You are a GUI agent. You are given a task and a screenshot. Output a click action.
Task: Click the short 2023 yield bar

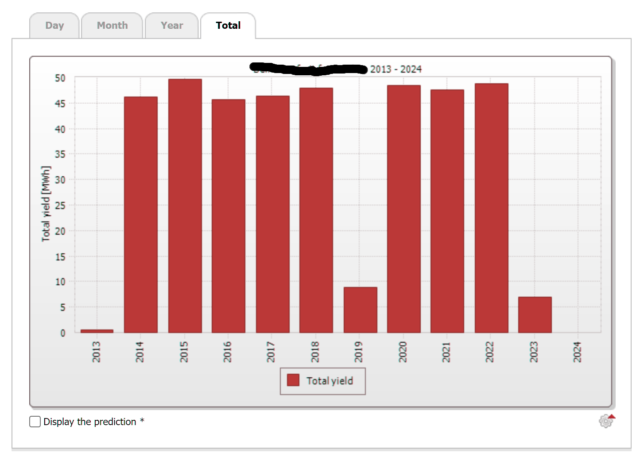535,315
